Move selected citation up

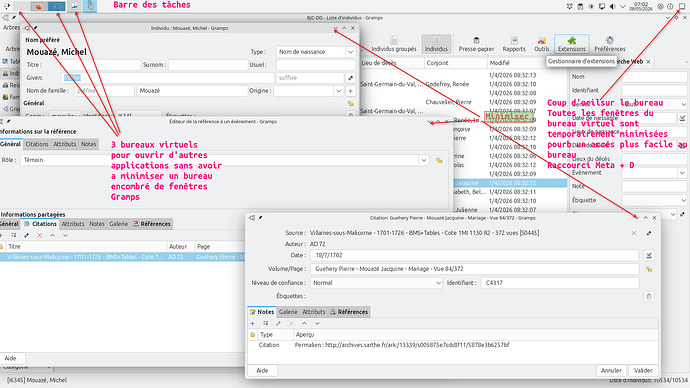[x=52, y=236]
